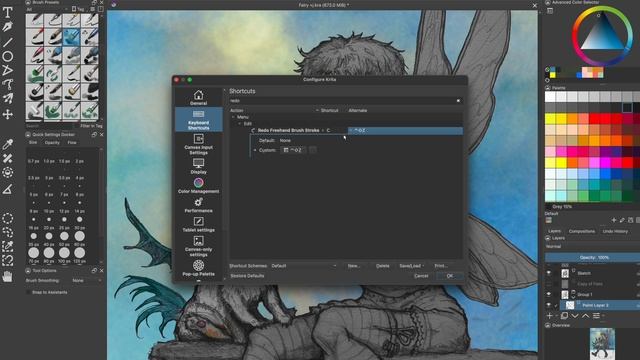640x360 pixels.
Task: Open brush preset tag filter All dropdown
Action: 46,9
